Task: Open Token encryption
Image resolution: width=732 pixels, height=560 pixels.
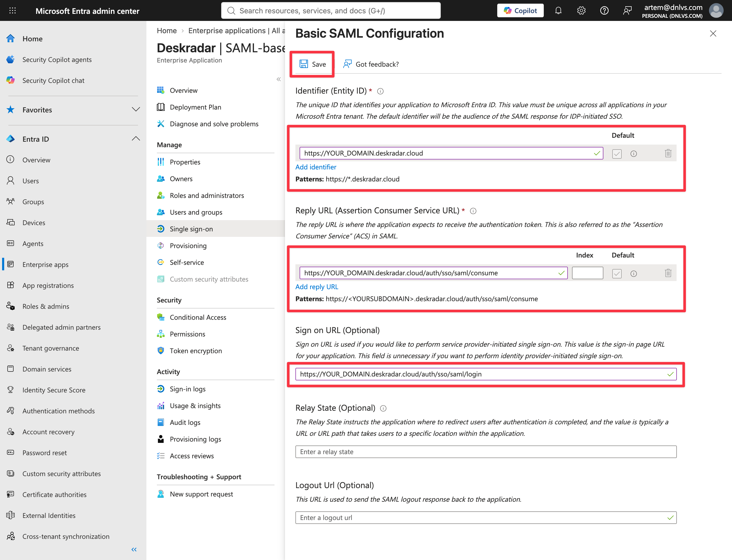Action: point(196,351)
